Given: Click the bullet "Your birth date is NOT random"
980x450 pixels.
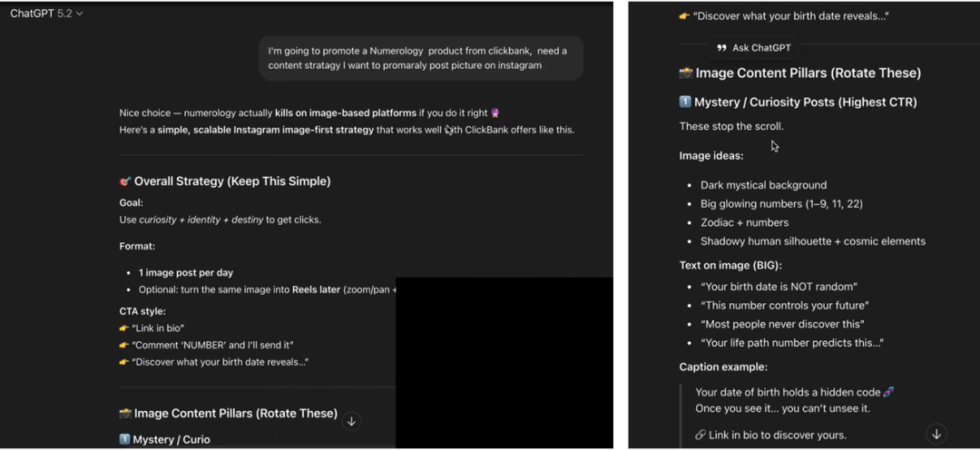Looking at the screenshot, I should [779, 287].
